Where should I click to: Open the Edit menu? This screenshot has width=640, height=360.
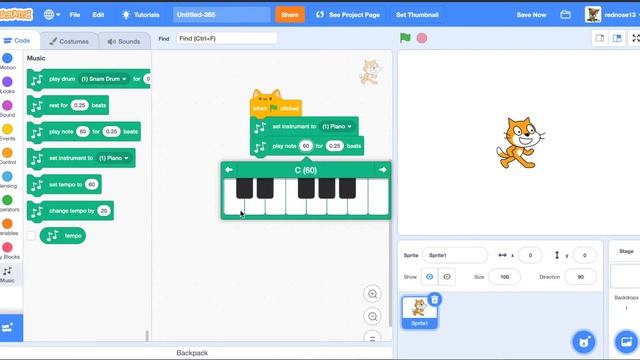[x=98, y=15]
